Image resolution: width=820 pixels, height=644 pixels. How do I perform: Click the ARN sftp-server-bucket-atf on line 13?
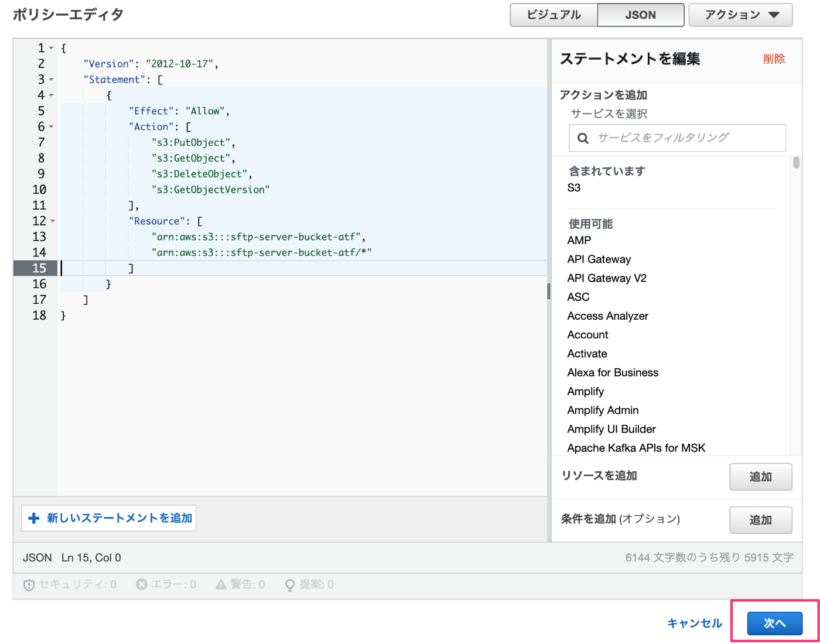coord(258,237)
